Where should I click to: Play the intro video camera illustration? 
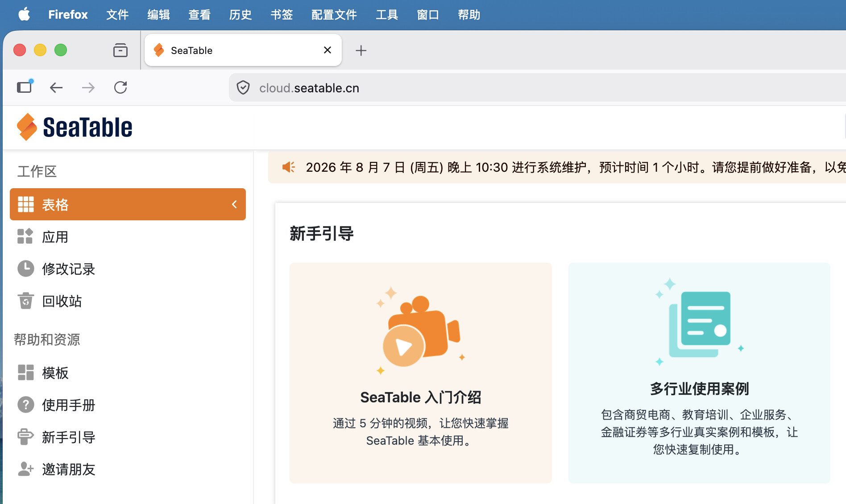click(421, 330)
